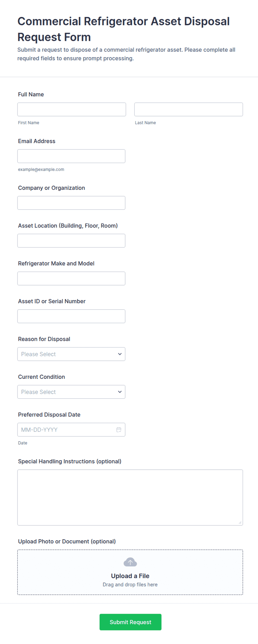Click the Drag and drop files area
The width and height of the screenshot is (258, 644).
(x=130, y=572)
